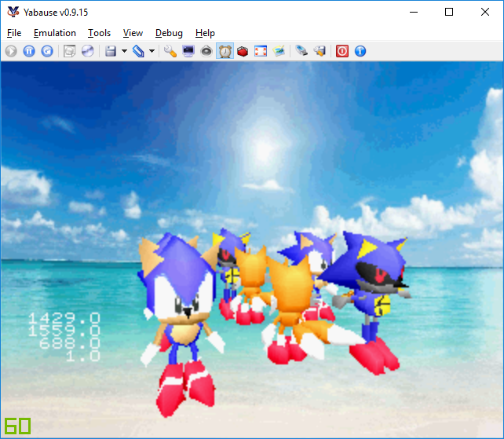Reset emulation with blue circular arrow icon

[47, 51]
